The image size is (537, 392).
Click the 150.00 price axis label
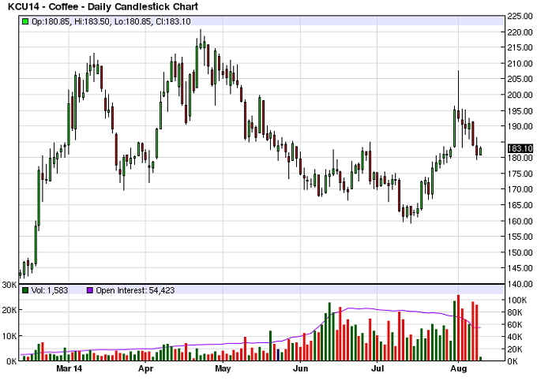pyautogui.click(x=520, y=252)
